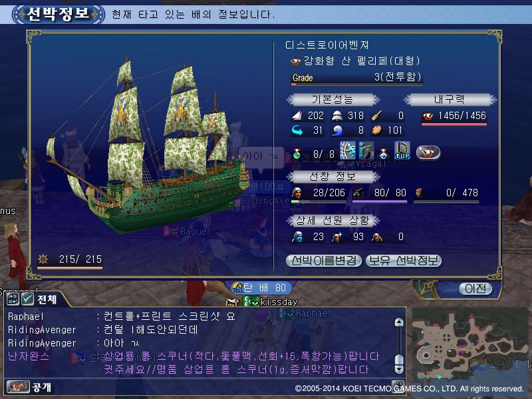
Task: Click the green gem skill-slot icon
Action: tap(297, 154)
